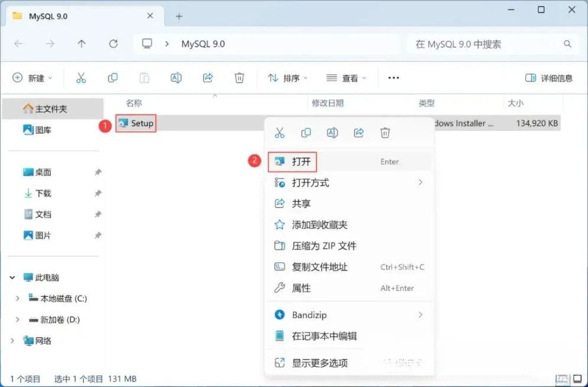Click address bar chevron before MySQL 9.0

pyautogui.click(x=167, y=44)
